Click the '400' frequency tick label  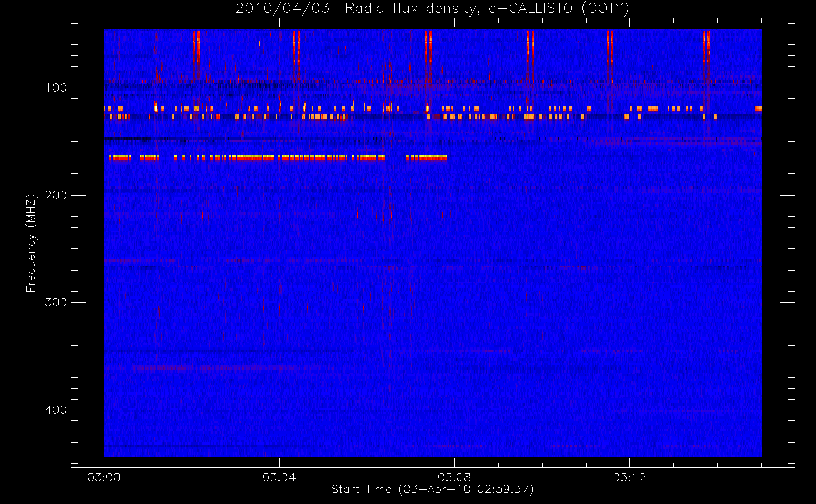pyautogui.click(x=56, y=410)
